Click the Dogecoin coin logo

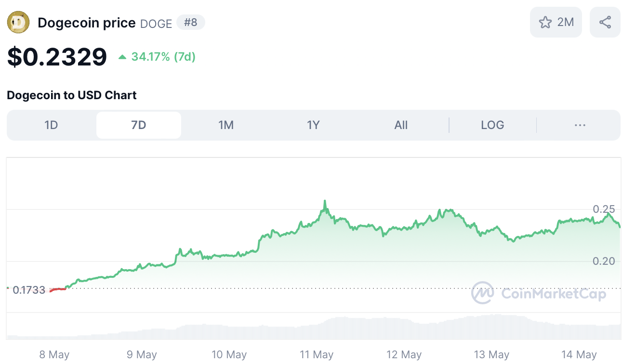[18, 22]
